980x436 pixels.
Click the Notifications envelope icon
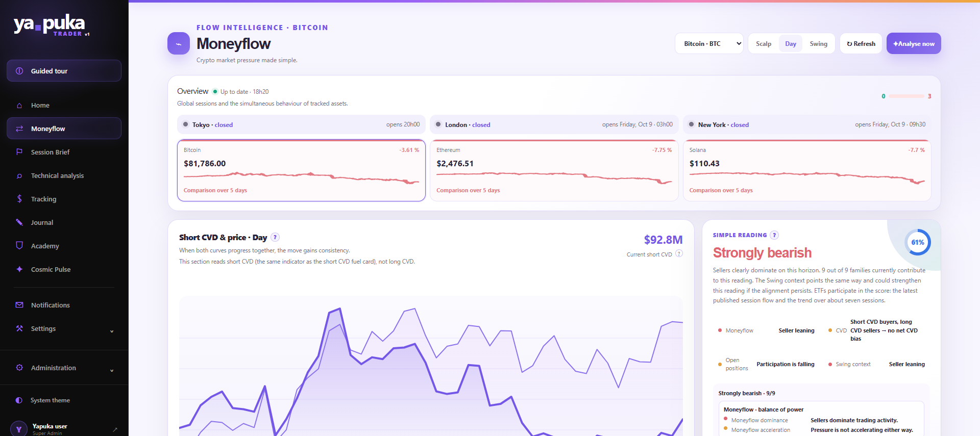coord(19,305)
